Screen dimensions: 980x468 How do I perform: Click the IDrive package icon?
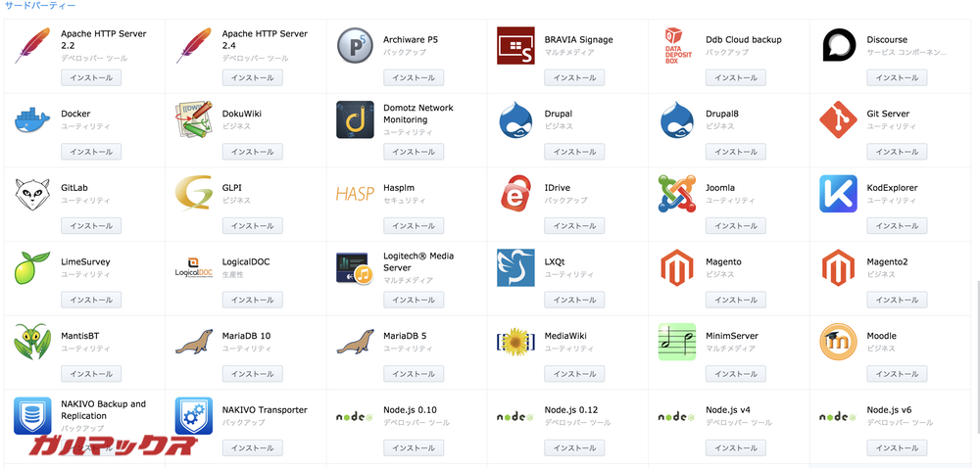(x=515, y=194)
